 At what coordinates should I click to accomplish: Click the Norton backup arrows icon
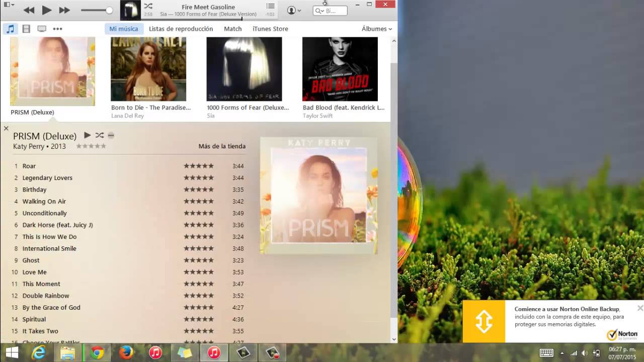[484, 321]
